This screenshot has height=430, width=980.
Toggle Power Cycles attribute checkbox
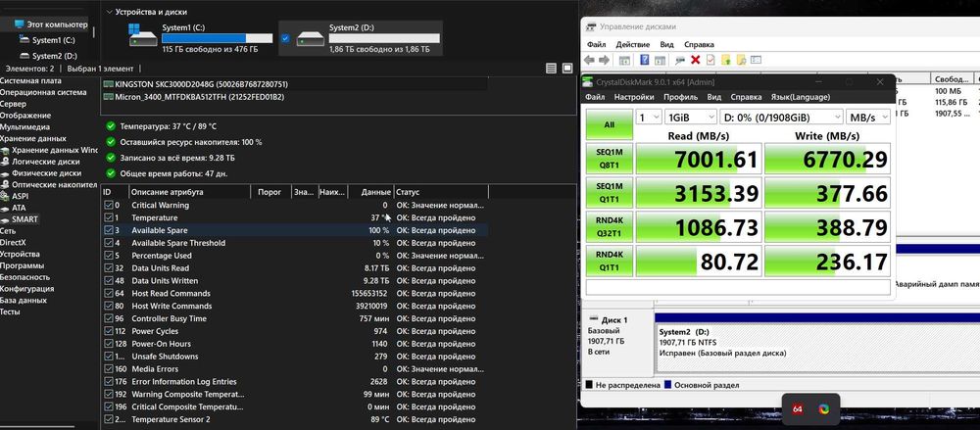tap(109, 331)
